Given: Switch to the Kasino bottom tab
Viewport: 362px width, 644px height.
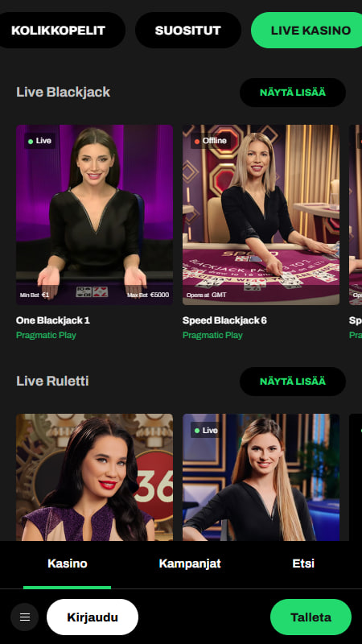Looking at the screenshot, I should point(68,564).
